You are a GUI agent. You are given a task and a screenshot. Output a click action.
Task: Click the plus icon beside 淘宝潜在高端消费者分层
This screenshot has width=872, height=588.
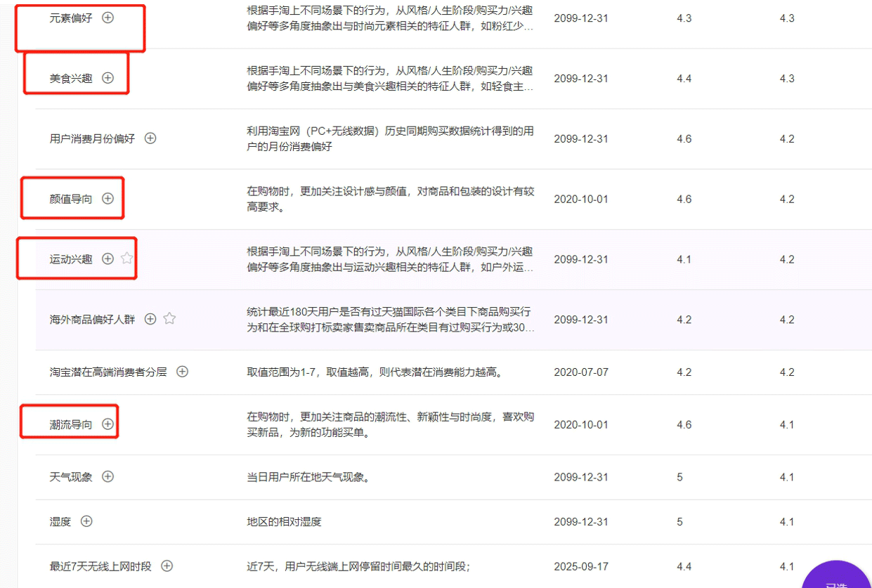pyautogui.click(x=183, y=372)
